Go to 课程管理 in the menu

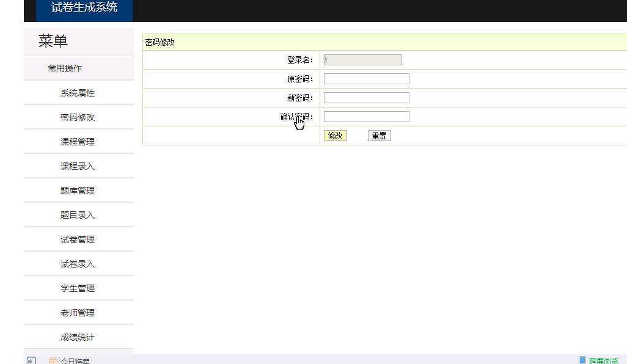click(x=78, y=142)
